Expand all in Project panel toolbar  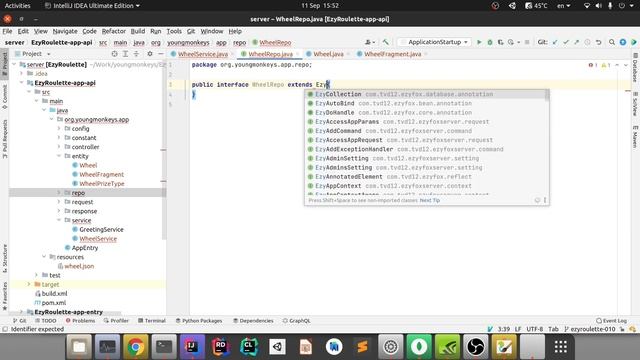125,54
